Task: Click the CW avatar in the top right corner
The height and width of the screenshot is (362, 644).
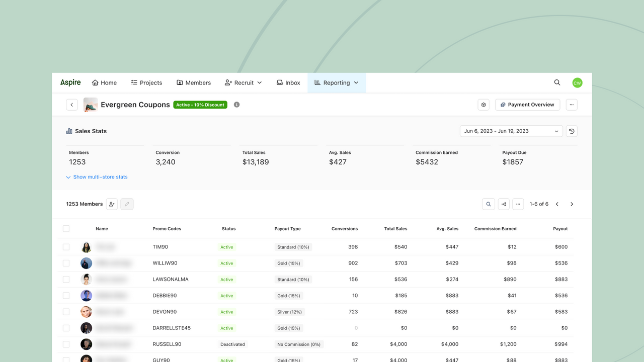Action: (577, 82)
